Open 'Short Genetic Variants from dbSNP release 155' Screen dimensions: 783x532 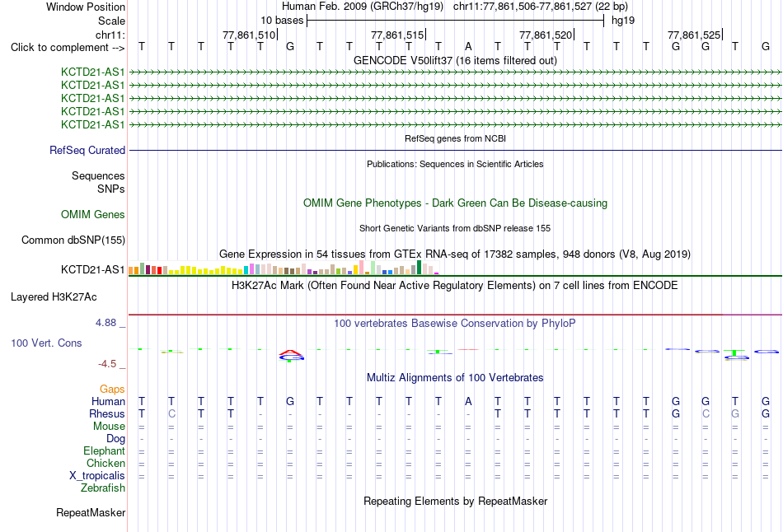tap(455, 228)
